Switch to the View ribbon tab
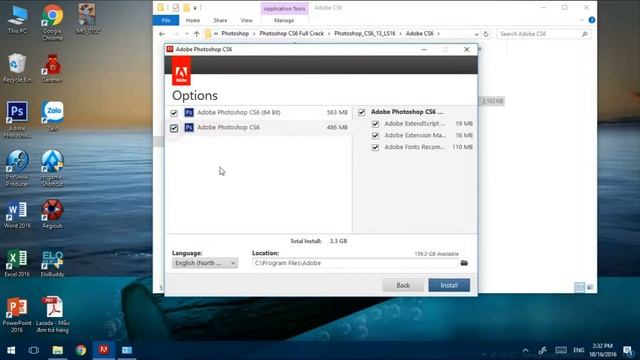 click(247, 20)
